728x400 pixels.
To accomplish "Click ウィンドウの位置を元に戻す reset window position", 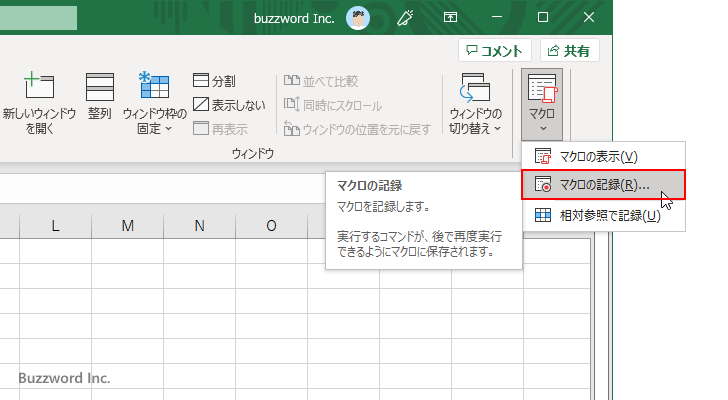I will [x=357, y=129].
